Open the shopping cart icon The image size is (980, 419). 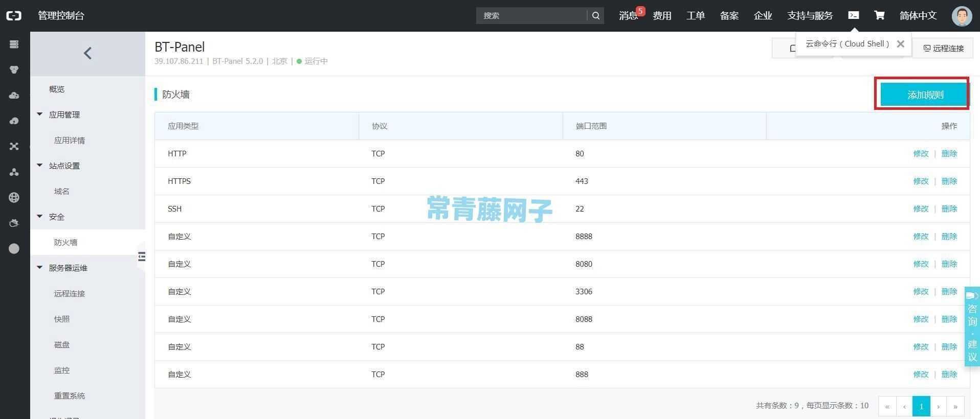[879, 15]
